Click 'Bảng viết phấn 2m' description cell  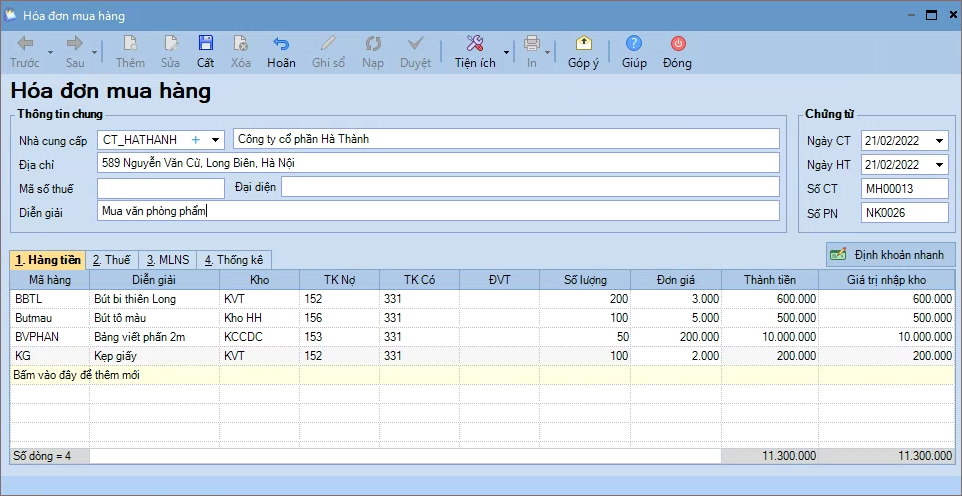click(155, 337)
